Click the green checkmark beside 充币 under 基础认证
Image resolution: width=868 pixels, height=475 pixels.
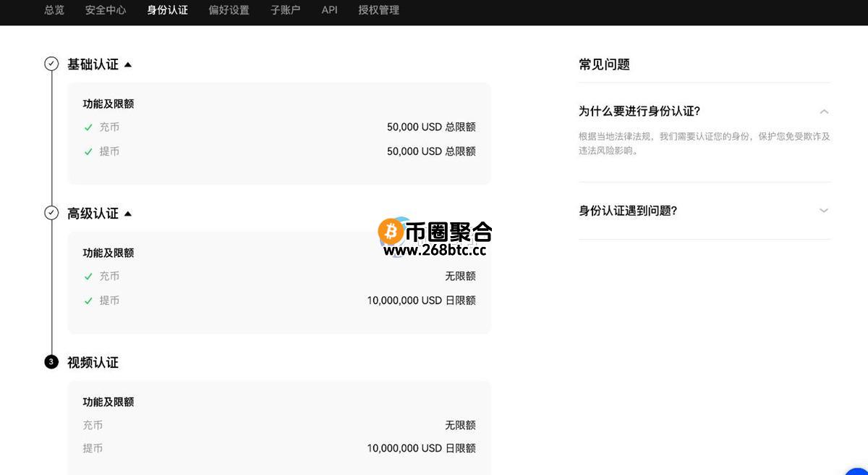pos(88,127)
